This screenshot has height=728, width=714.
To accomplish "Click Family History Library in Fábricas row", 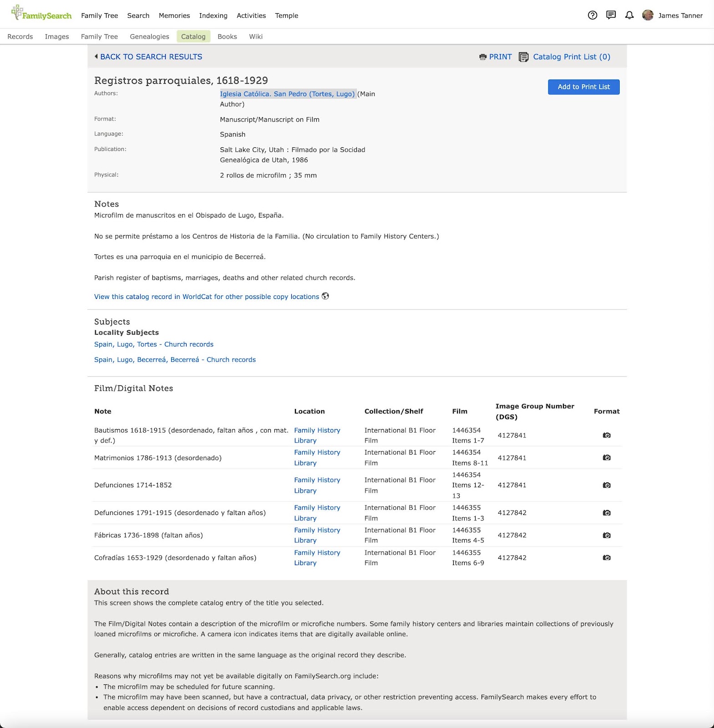I will 317,535.
